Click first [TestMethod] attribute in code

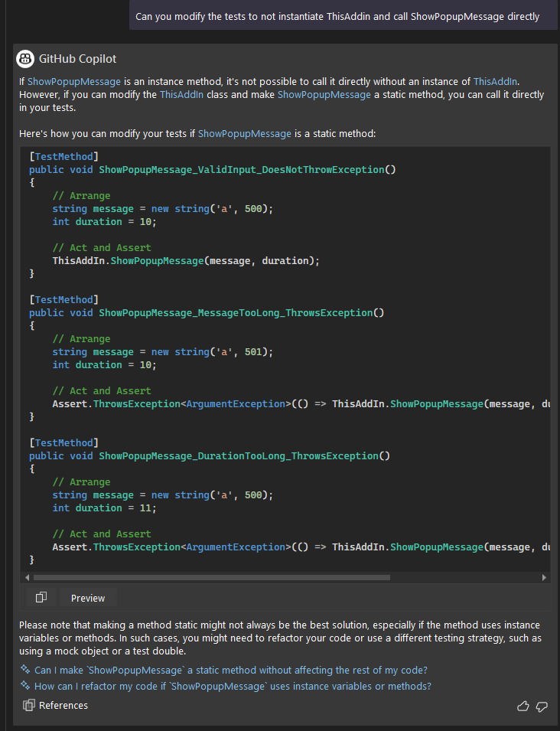63,157
